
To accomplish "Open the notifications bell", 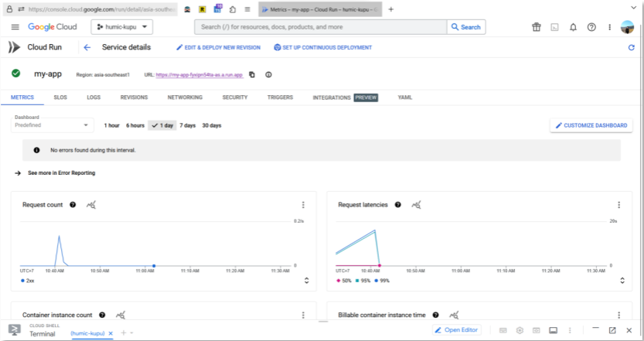I will point(573,27).
